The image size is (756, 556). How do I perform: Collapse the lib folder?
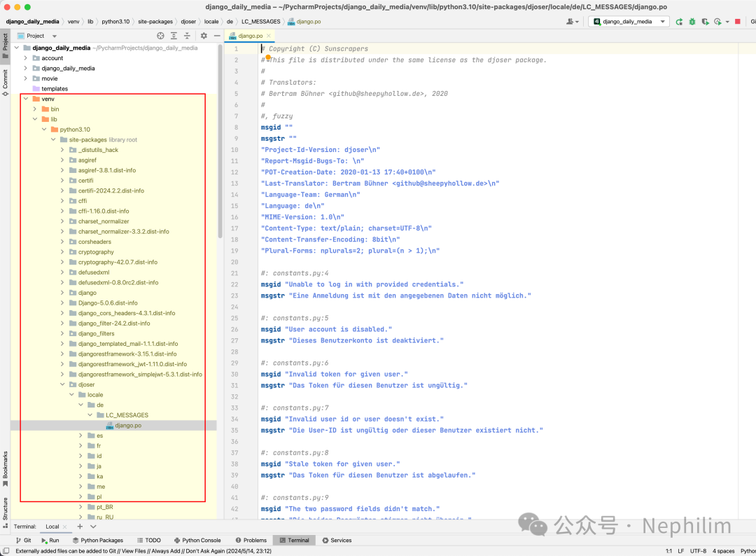pyautogui.click(x=35, y=119)
